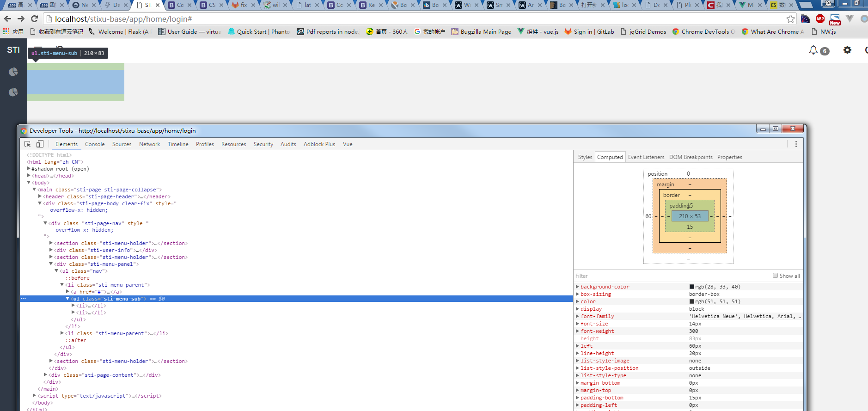This screenshot has width=868, height=411.
Task: Click the extension icon with New badge
Action: click(x=835, y=19)
